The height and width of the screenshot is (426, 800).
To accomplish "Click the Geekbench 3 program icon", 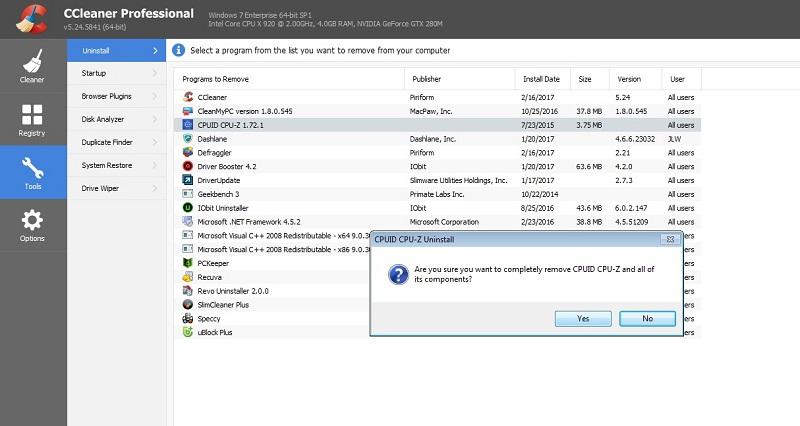I will click(188, 194).
